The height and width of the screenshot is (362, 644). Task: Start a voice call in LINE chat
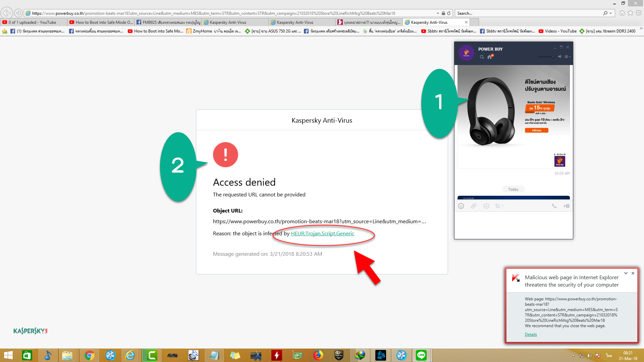pos(554,206)
